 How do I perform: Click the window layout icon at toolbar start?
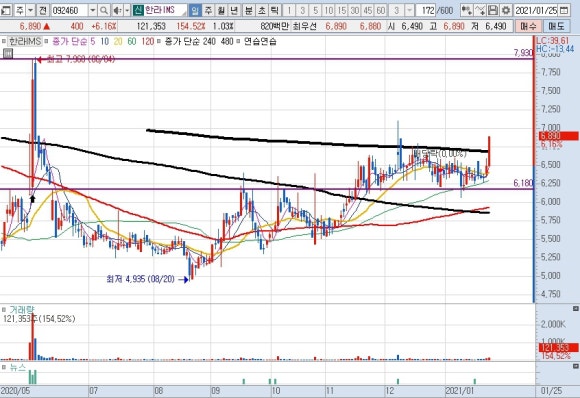pyautogui.click(x=5, y=10)
